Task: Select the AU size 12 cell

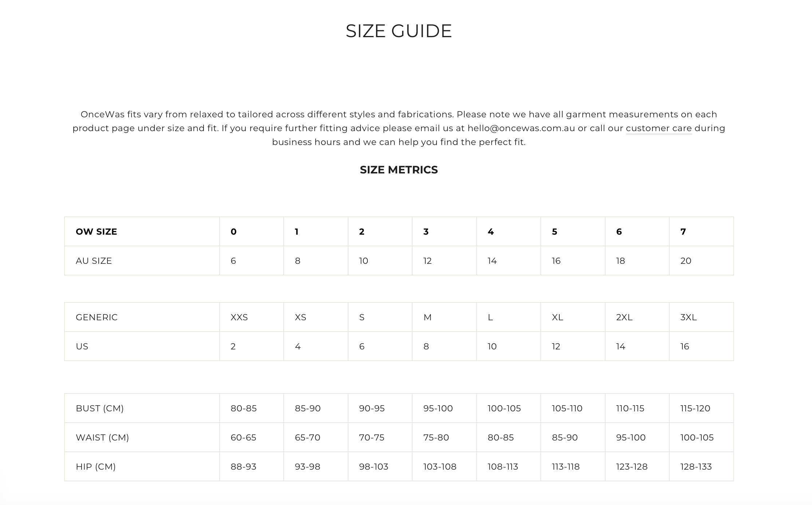Action: pyautogui.click(x=427, y=261)
